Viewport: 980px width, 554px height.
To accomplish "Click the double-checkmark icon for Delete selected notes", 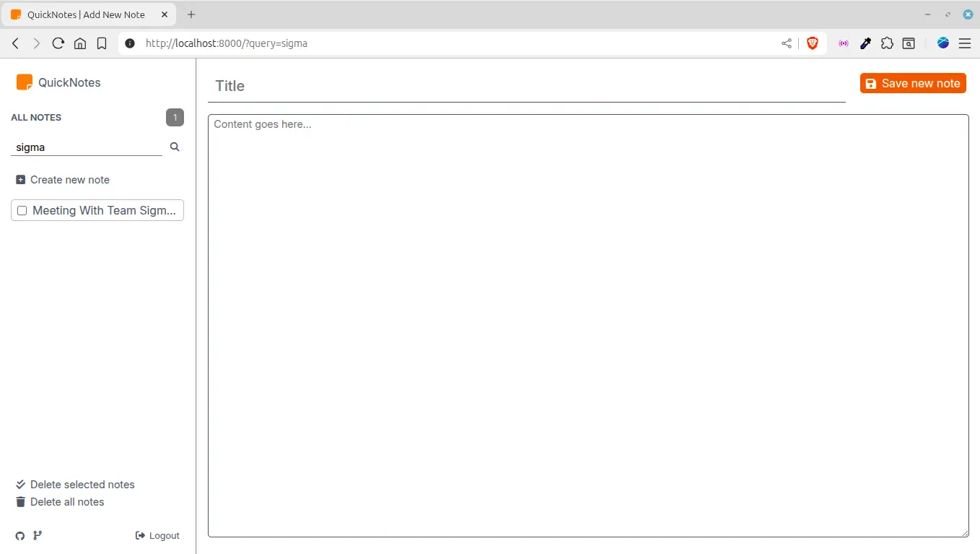I will tap(19, 484).
